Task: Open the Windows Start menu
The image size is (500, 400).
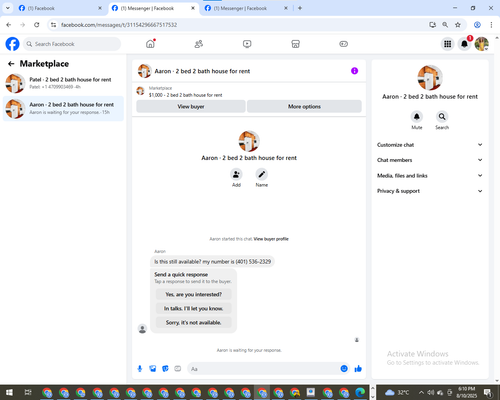Action: coord(9,392)
